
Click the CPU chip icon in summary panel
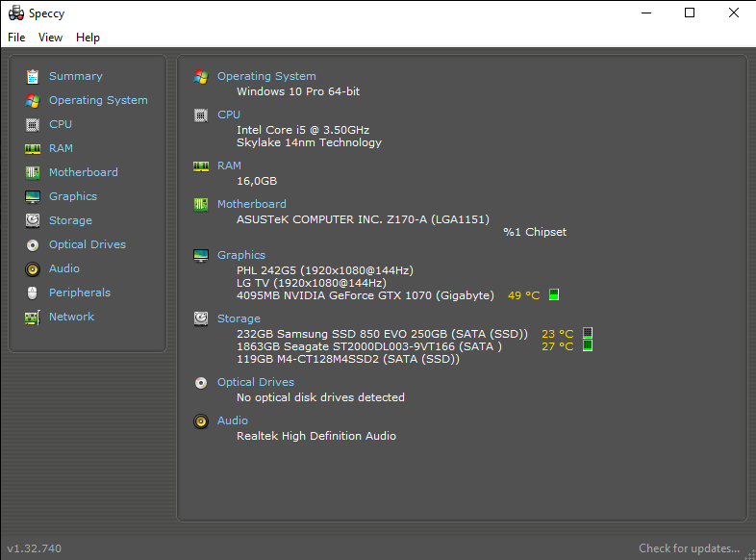coord(201,115)
